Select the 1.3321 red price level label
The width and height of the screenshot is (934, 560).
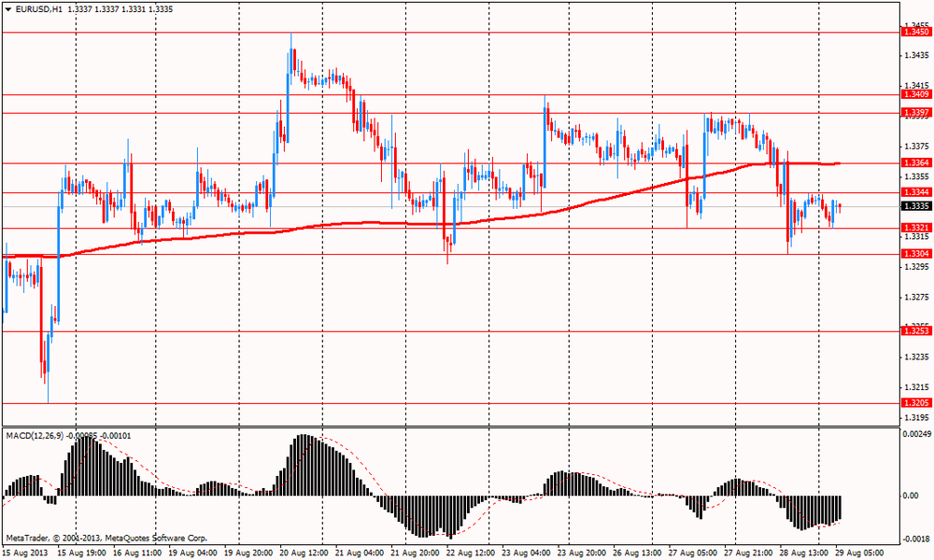click(917, 228)
